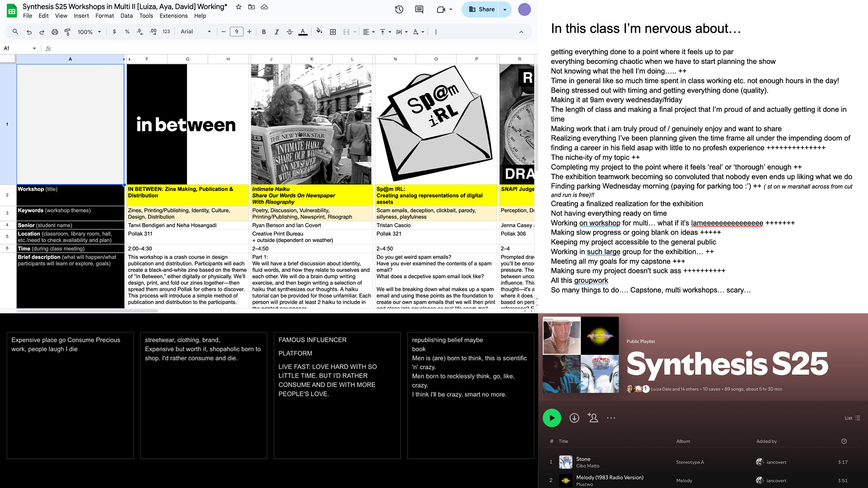This screenshot has height=488, width=868.
Task: Open the fill color paint bucket
Action: [x=319, y=31]
